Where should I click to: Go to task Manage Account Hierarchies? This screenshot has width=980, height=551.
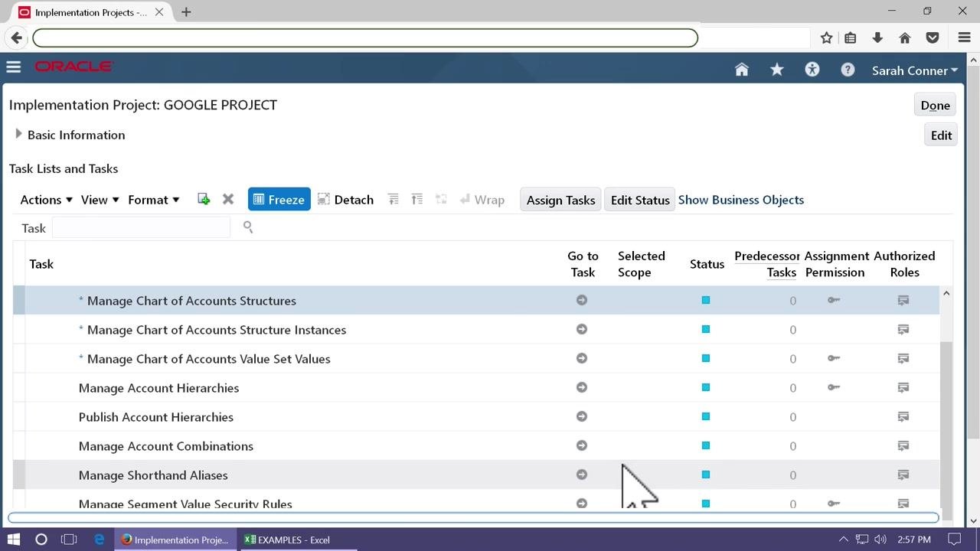582,387
